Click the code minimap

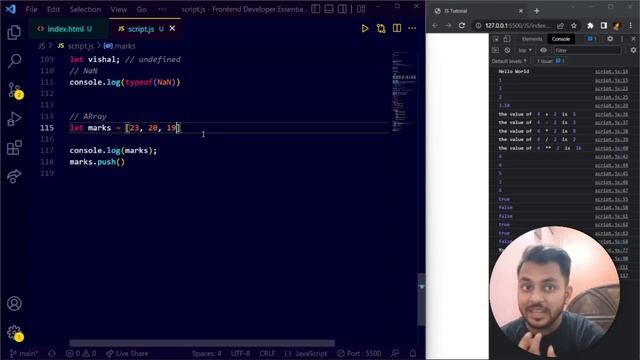click(404, 92)
